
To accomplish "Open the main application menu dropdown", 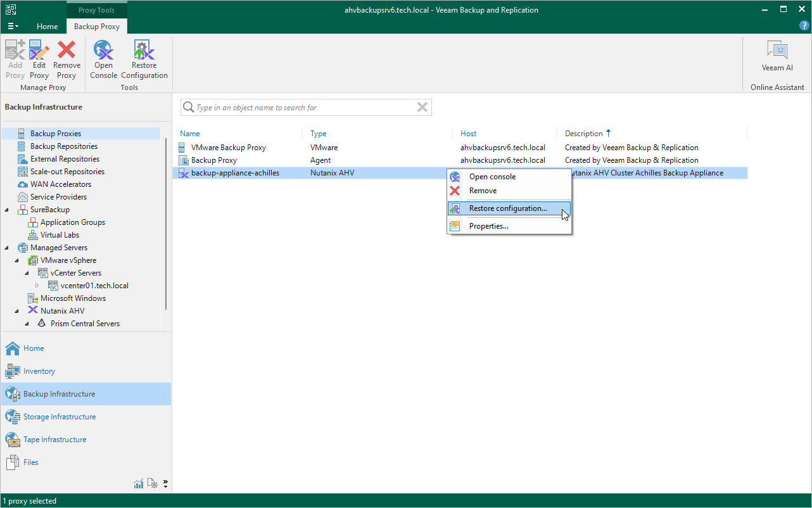I will pos(13,27).
